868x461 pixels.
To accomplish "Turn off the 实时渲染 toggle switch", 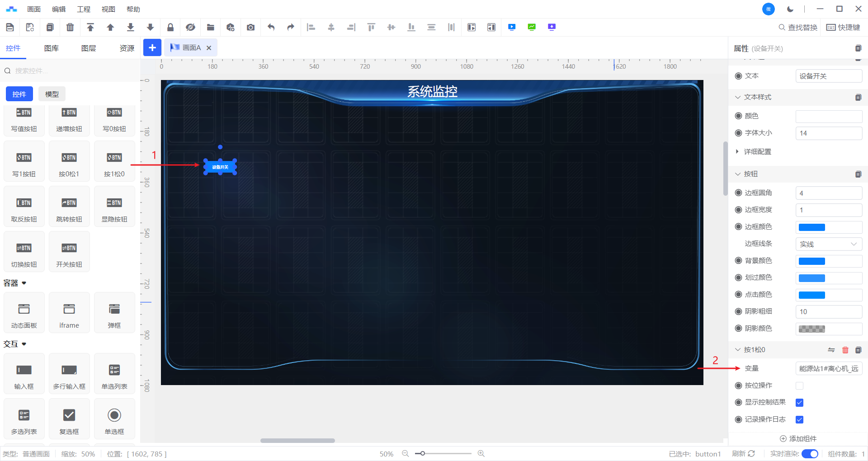I will click(809, 454).
